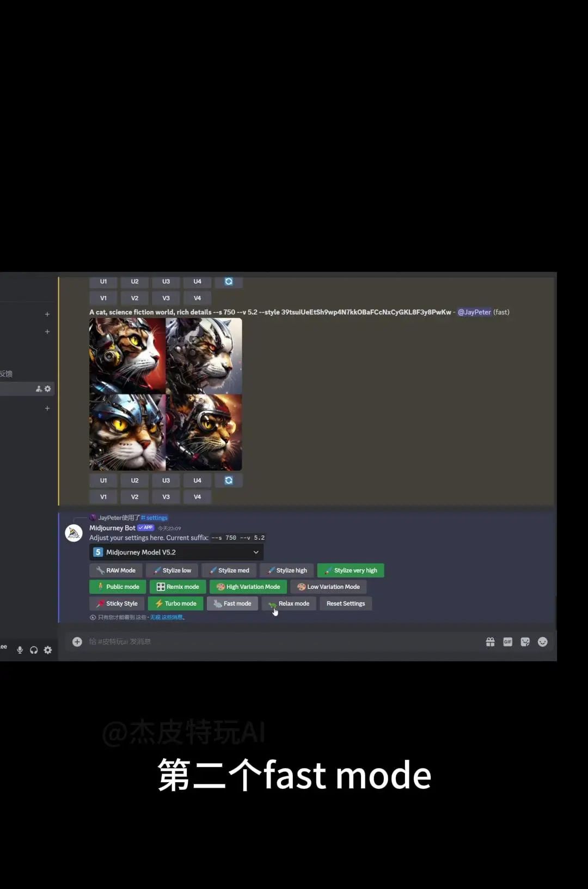The height and width of the screenshot is (889, 588).
Task: Select Stylize high option
Action: click(x=287, y=570)
